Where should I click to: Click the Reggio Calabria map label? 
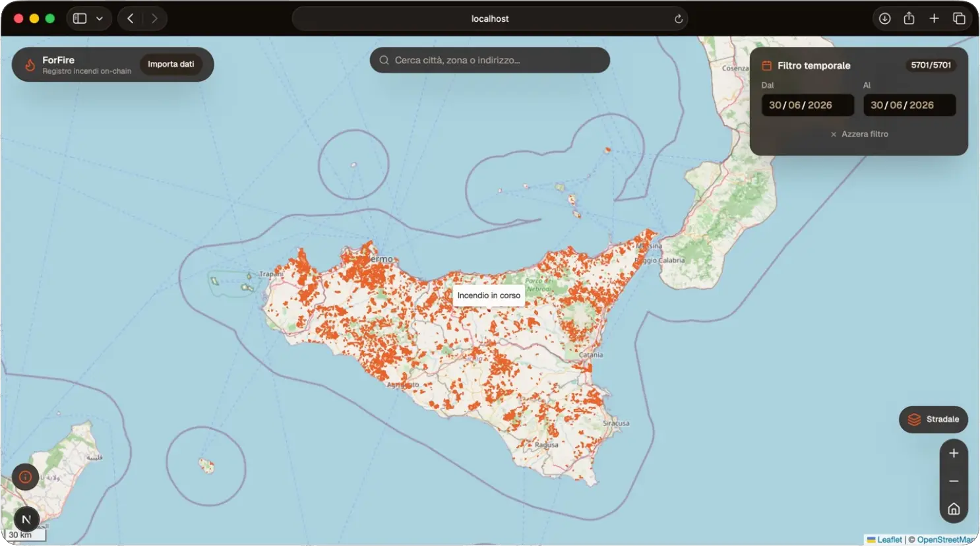click(x=660, y=260)
